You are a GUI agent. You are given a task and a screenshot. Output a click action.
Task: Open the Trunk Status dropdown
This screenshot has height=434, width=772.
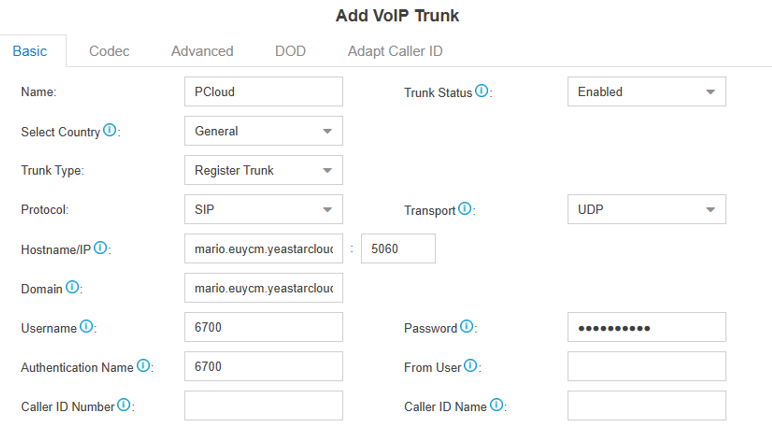pyautogui.click(x=646, y=92)
